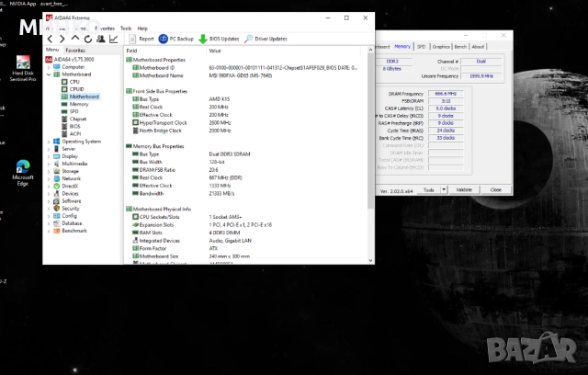
Task: Click the CPU-Z Validate button
Action: point(464,189)
